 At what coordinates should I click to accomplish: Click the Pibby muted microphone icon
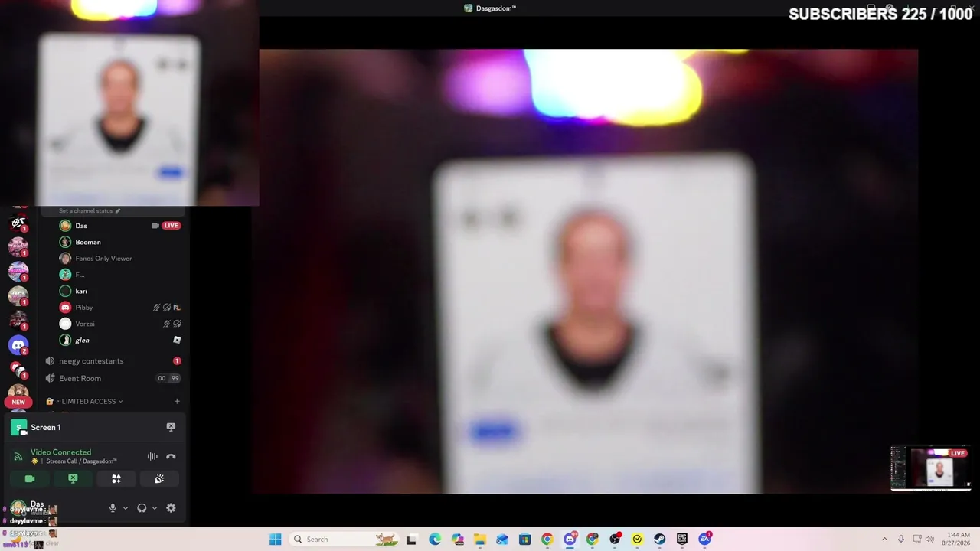[157, 308]
